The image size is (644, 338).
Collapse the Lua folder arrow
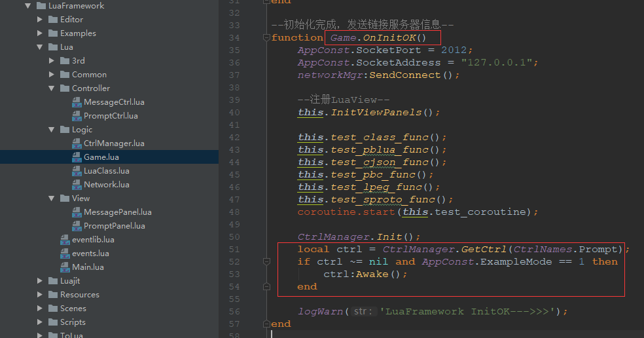point(40,47)
